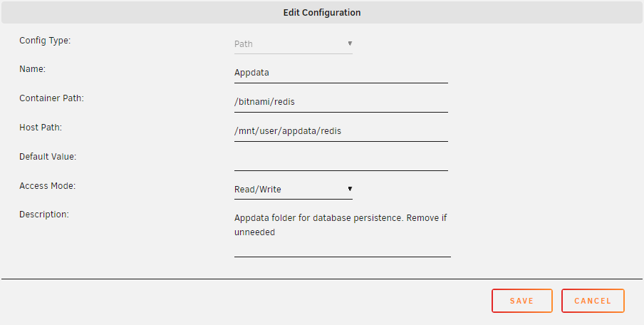This screenshot has width=644, height=325.
Task: Click the Edit Configuration title bar
Action: pyautogui.click(x=322, y=12)
